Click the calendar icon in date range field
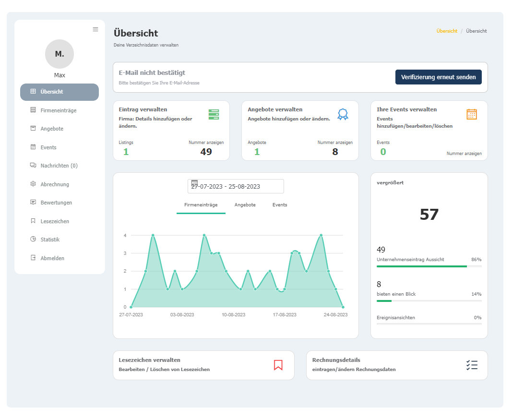This screenshot has width=512, height=420. (x=194, y=183)
